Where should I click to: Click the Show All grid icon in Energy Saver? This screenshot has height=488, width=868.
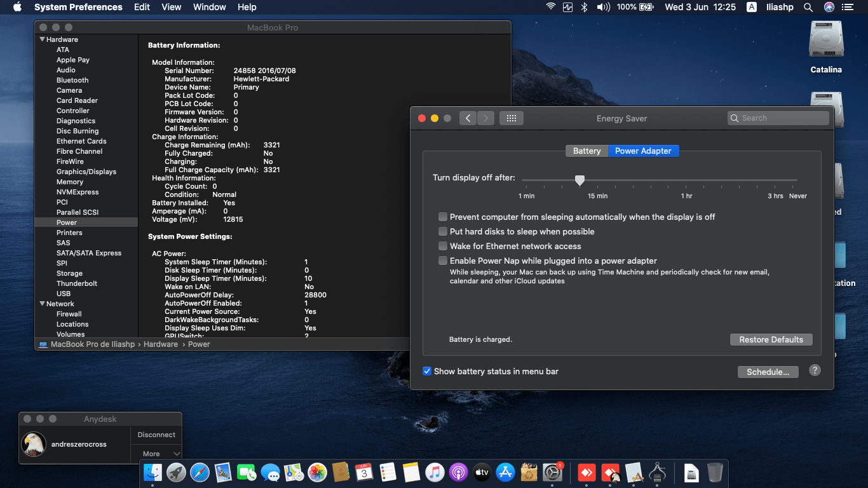(512, 118)
